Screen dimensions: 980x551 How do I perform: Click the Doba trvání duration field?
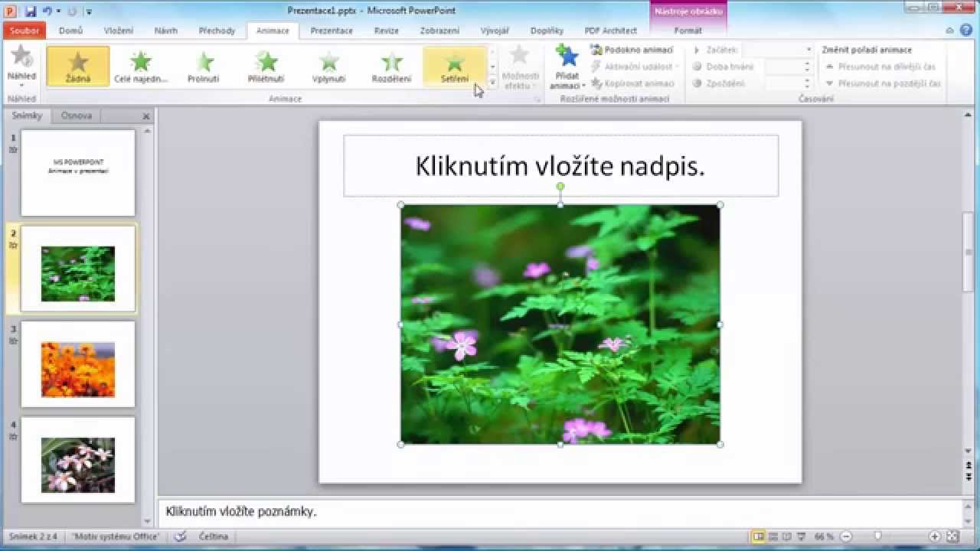783,67
